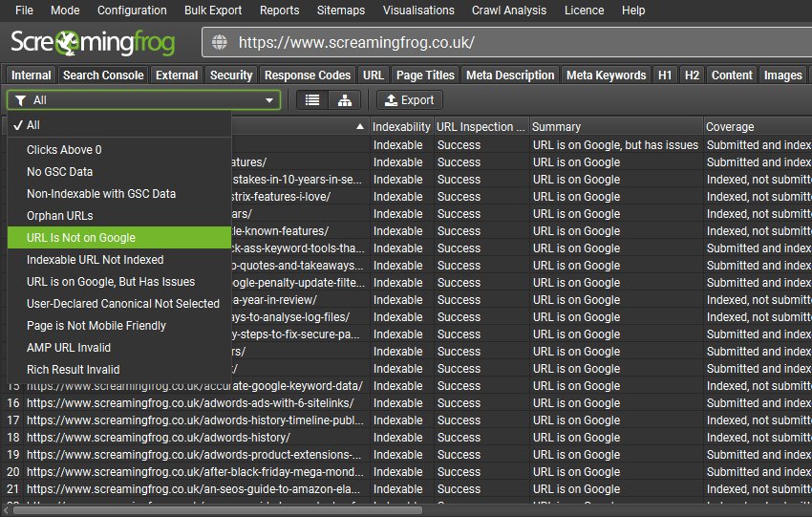This screenshot has width=812, height=517.
Task: Click the Screaming Frog logo
Action: click(93, 42)
